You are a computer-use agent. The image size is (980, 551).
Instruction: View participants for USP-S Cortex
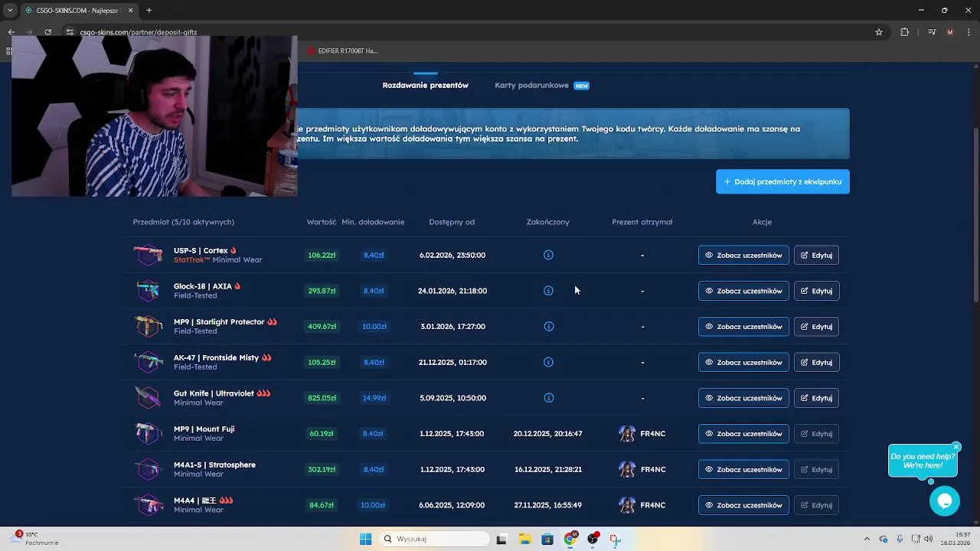point(743,255)
